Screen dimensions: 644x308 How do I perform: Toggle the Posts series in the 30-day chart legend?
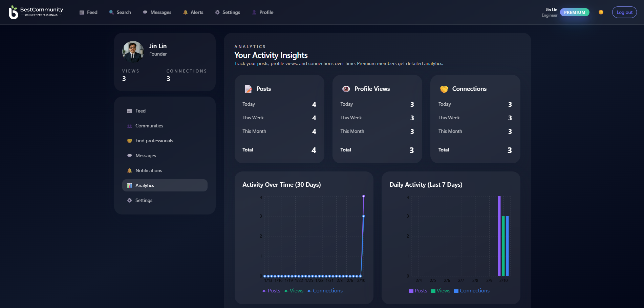pos(271,291)
